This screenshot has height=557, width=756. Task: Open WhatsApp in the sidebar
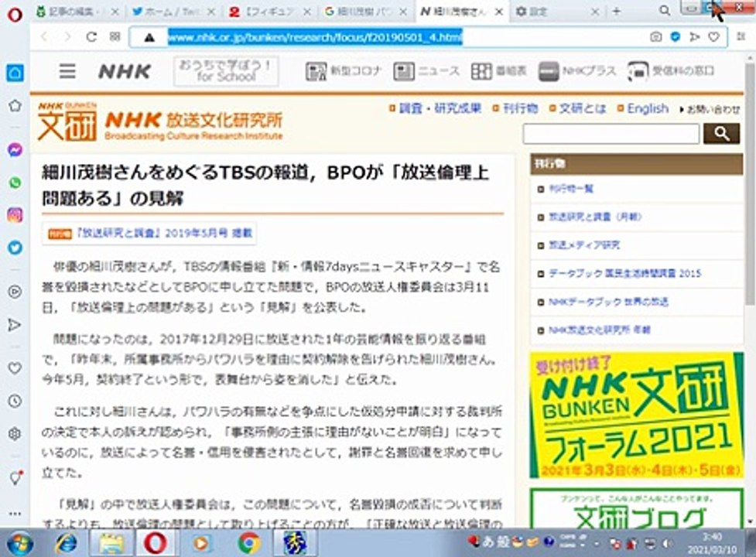click(15, 183)
